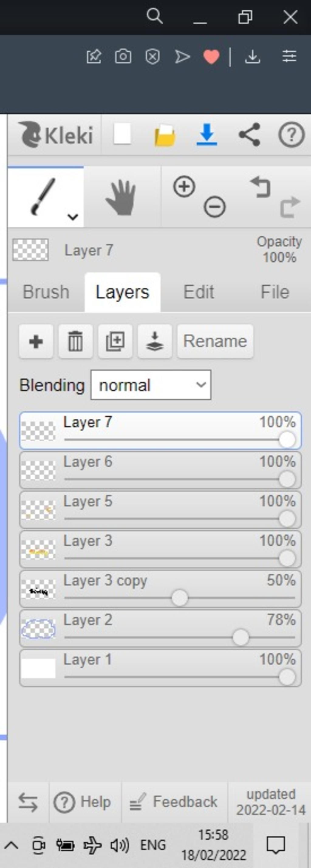Click the Kleki new image icon

point(122,134)
